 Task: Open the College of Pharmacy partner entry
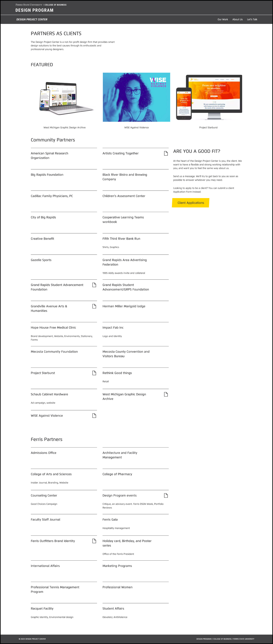117,474
